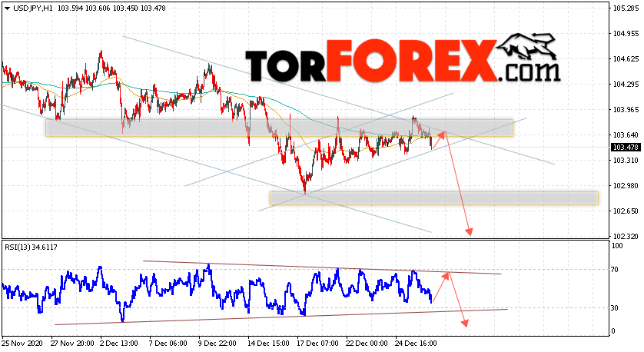Click price scale value 104.955

click(626, 34)
